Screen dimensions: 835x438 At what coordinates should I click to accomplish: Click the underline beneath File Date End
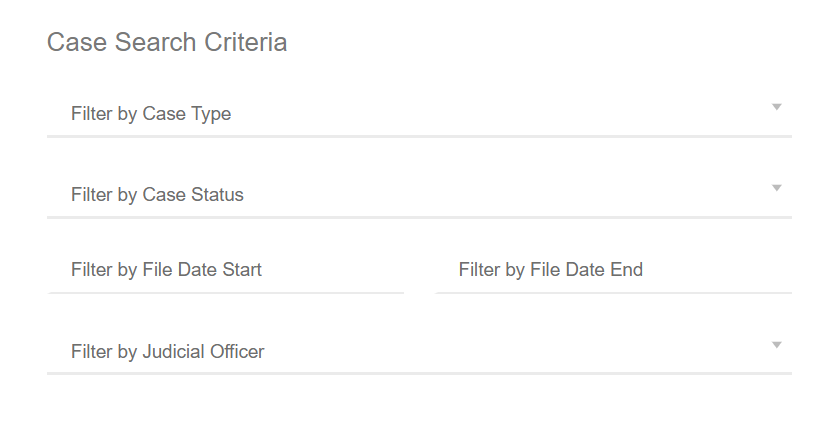(x=613, y=293)
